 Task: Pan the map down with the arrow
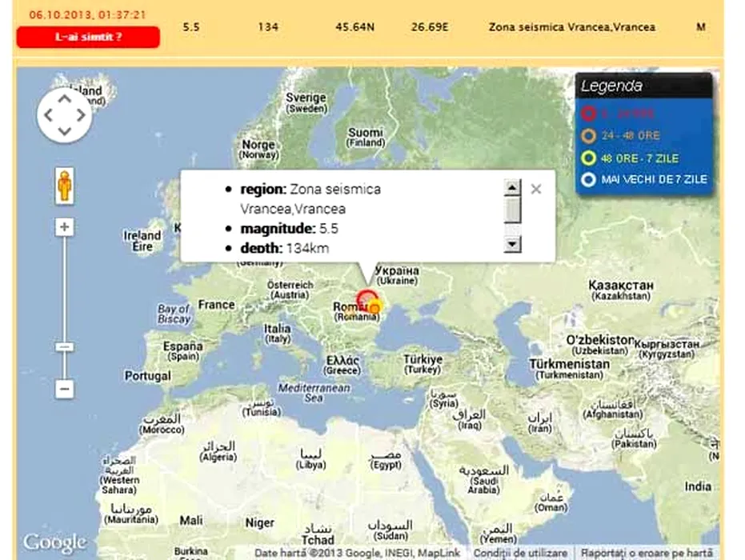[65, 131]
